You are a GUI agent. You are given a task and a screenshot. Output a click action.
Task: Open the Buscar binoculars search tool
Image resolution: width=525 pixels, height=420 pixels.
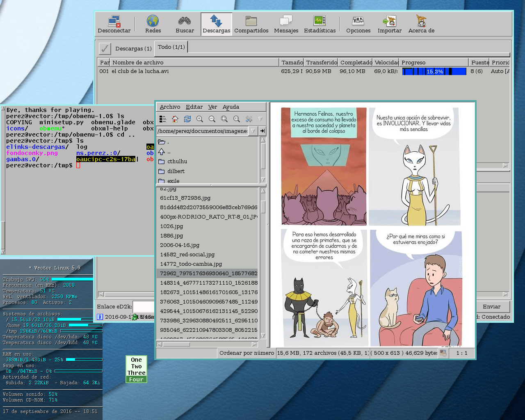[x=185, y=24]
